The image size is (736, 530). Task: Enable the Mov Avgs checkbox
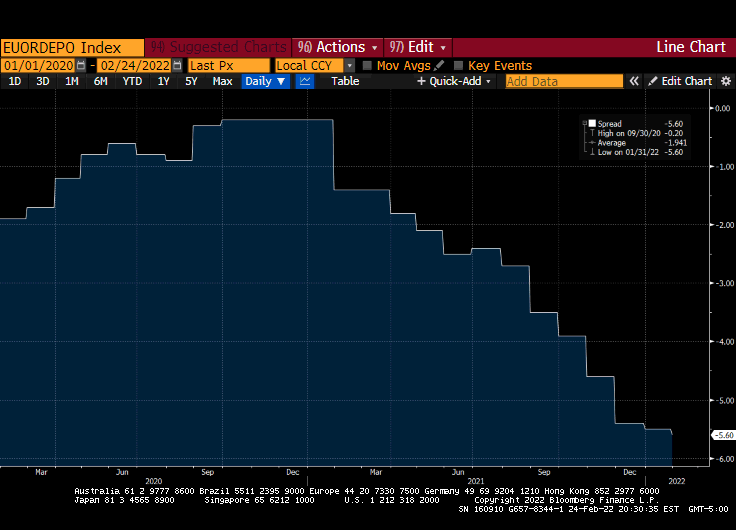coord(367,65)
